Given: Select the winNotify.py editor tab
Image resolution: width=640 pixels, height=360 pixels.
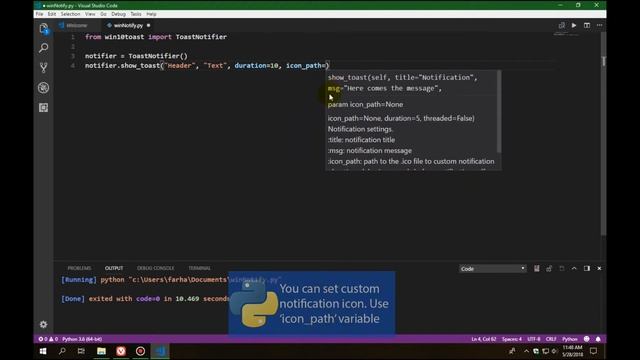Looking at the screenshot, I should click(x=128, y=25).
